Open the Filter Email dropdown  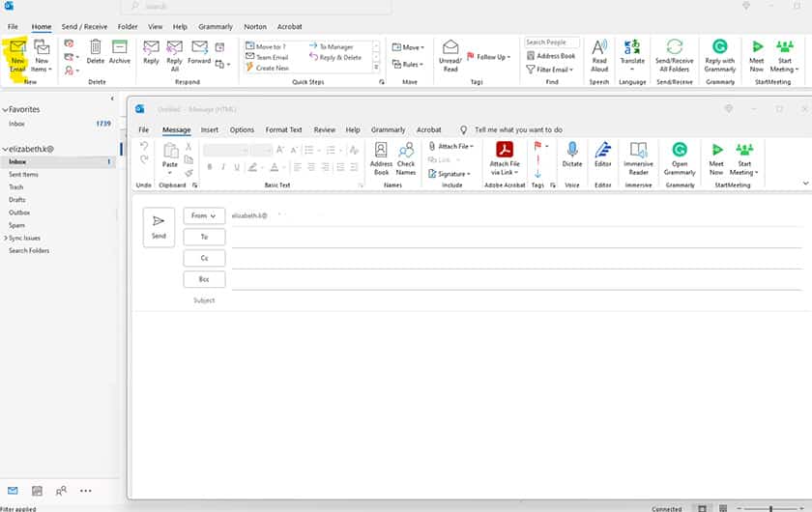click(550, 69)
